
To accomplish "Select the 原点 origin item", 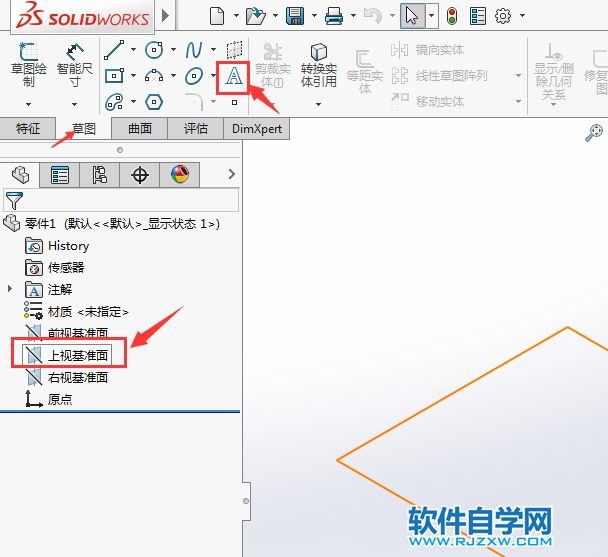I will (x=49, y=399).
